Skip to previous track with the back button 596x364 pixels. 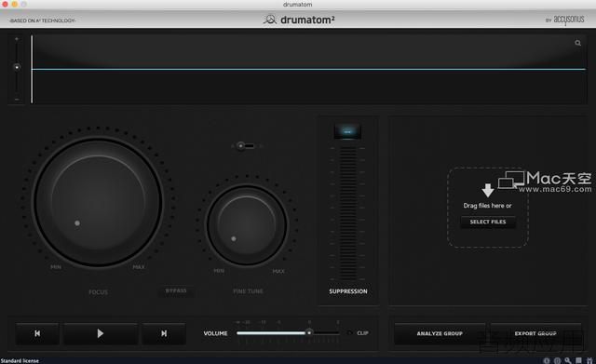pyautogui.click(x=37, y=333)
